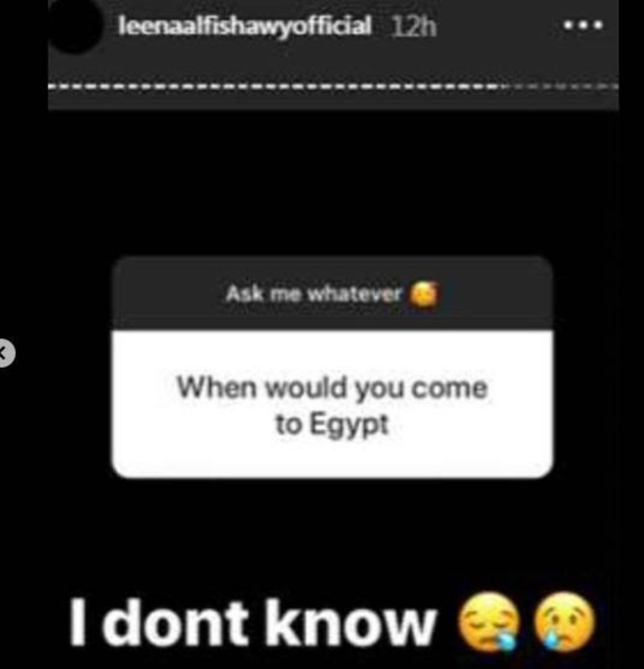This screenshot has width=644, height=669.
Task: Tap the last crying face emoji
Action: tap(565, 622)
